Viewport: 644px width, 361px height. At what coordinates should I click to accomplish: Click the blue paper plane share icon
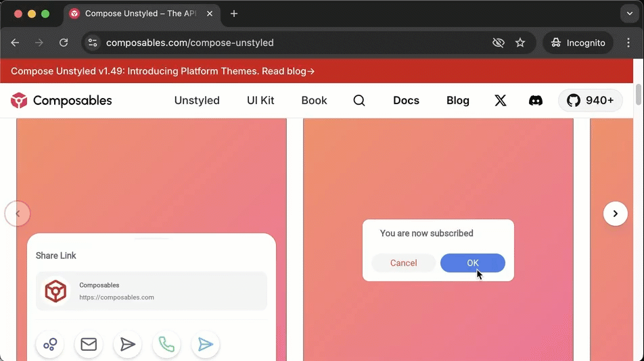(x=206, y=345)
